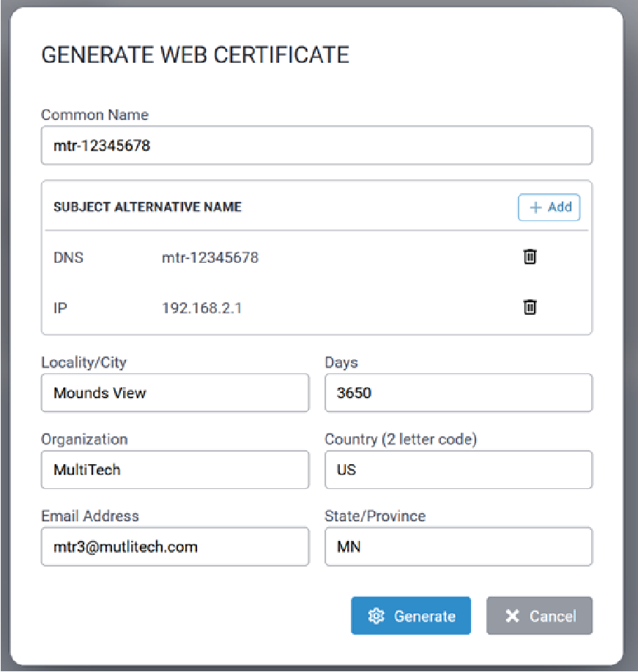Click the State/Province field containing MN
638x672 pixels.
coord(458,547)
